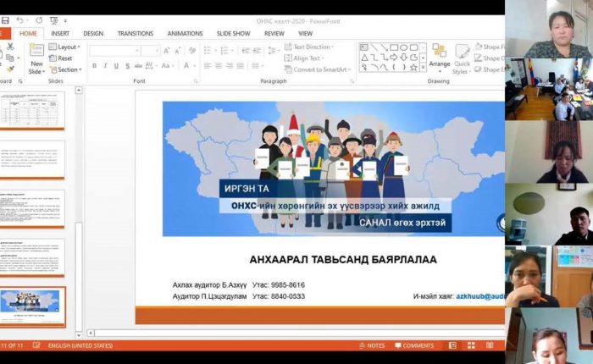This screenshot has width=593, height=364.
Task: Copy selection with the Copy icon
Action: [10, 58]
